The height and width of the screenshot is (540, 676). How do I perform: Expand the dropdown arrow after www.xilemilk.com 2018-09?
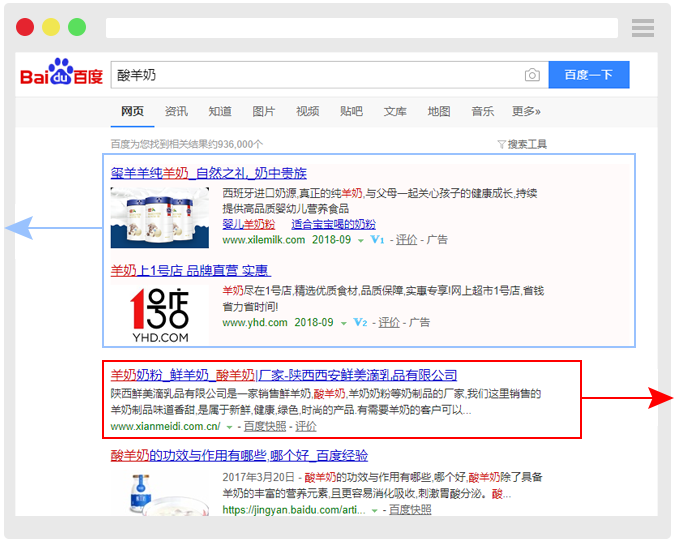tap(361, 241)
